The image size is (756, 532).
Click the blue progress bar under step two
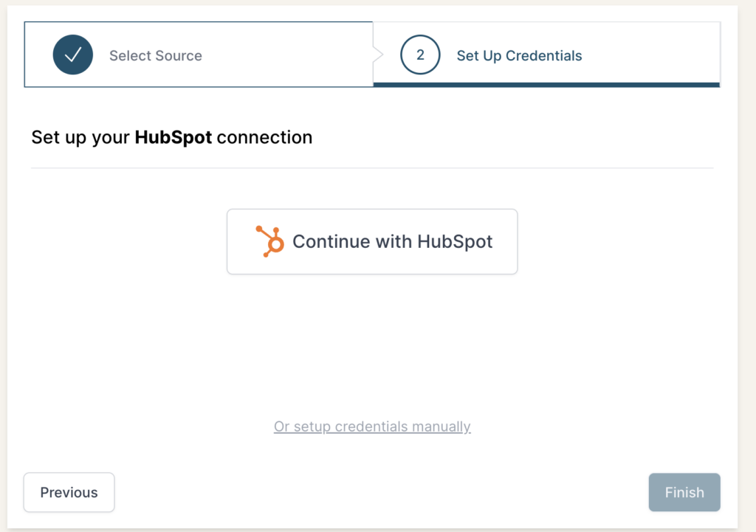click(546, 85)
